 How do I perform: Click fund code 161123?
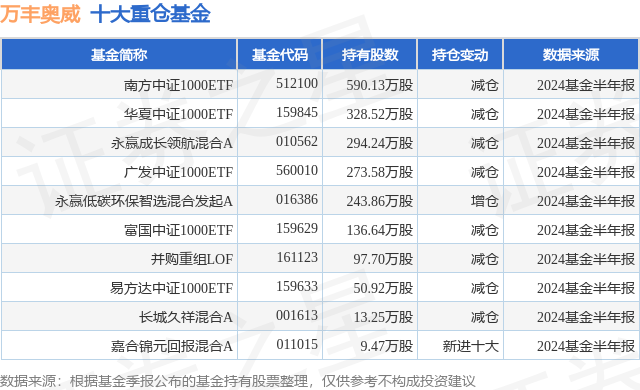(x=297, y=257)
